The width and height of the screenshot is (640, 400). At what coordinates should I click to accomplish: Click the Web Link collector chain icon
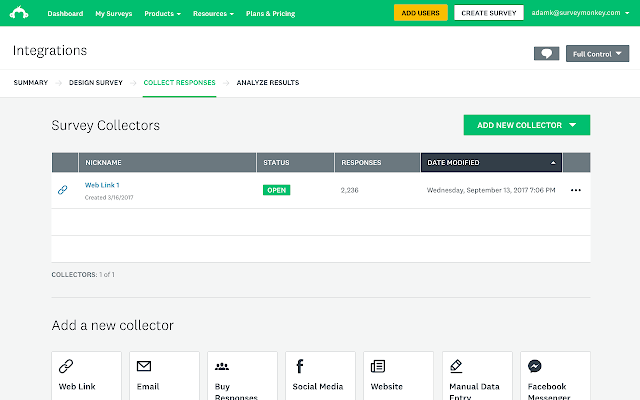click(x=66, y=366)
